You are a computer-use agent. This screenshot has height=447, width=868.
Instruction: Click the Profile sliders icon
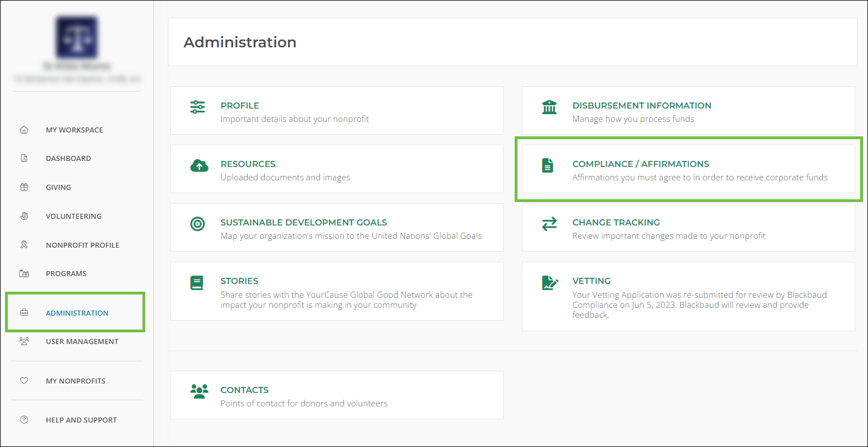(x=198, y=107)
